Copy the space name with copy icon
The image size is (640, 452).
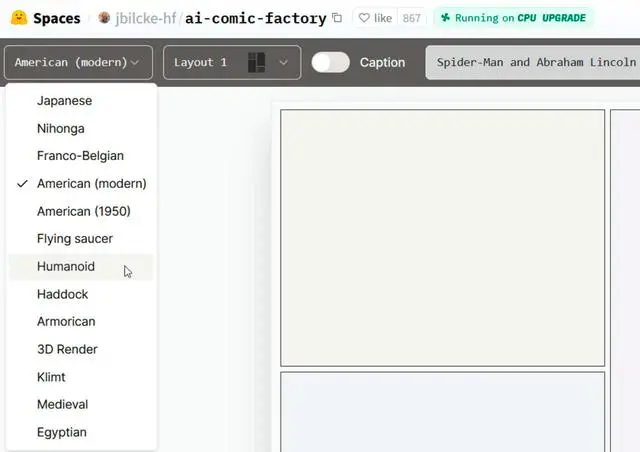336,18
